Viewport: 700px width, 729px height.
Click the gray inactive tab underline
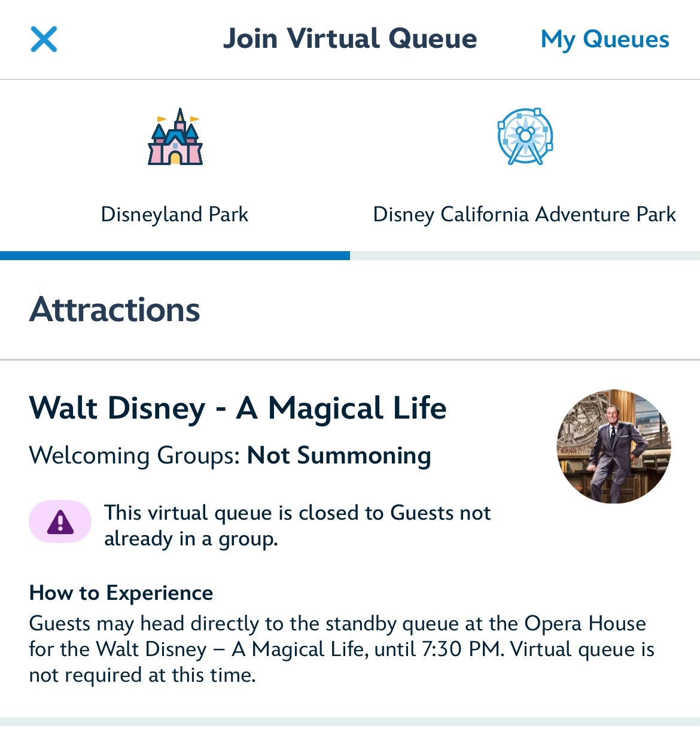[525, 256]
